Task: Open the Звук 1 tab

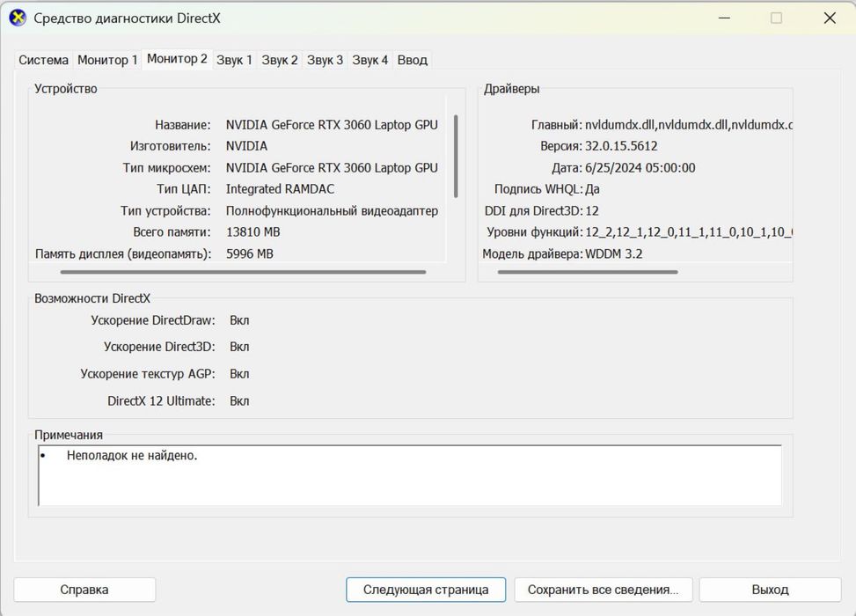Action: (234, 60)
